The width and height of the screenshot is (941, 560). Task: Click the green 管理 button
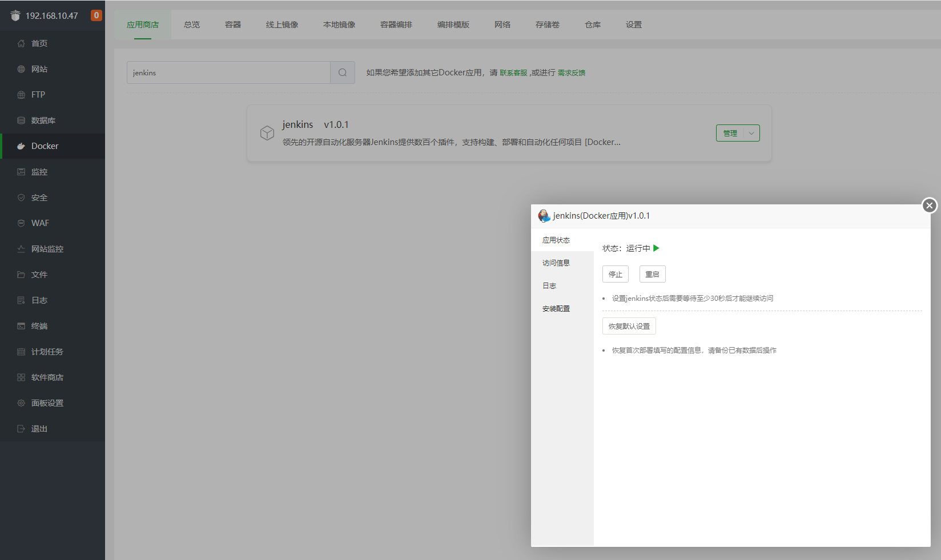pos(730,133)
